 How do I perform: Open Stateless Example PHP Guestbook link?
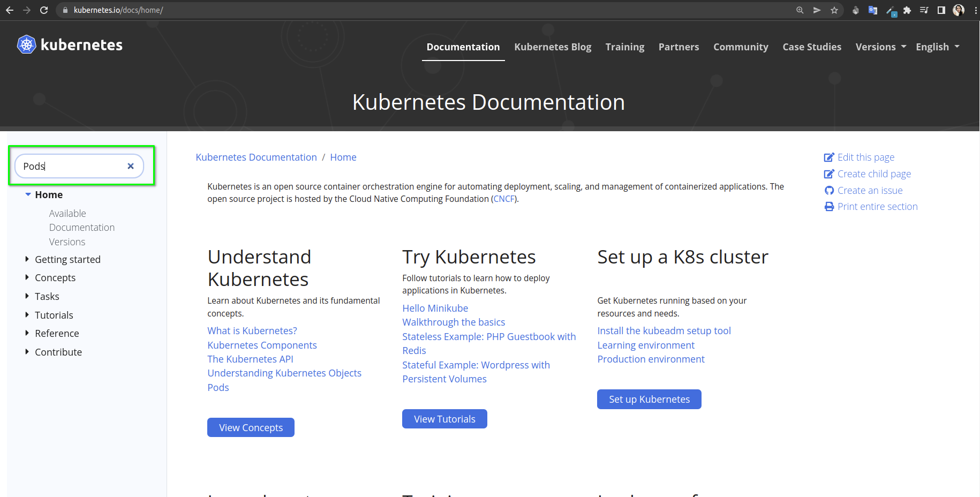click(489, 343)
